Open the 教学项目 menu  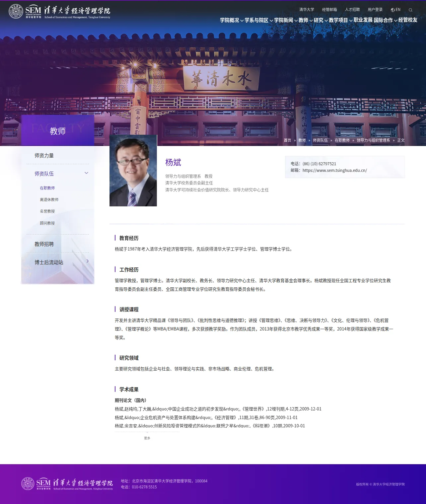pyautogui.click(x=338, y=20)
